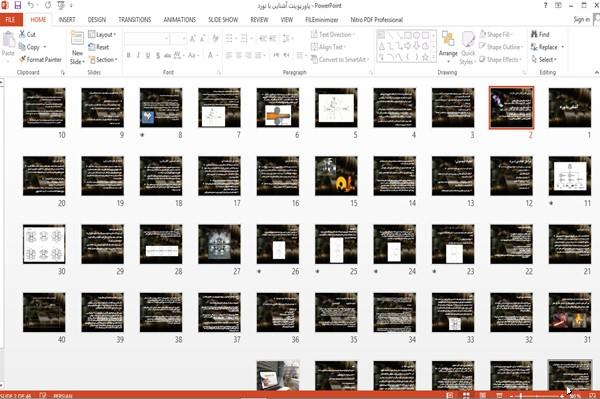Redo the last action
Screen dimensions: 600x399
[47, 5]
